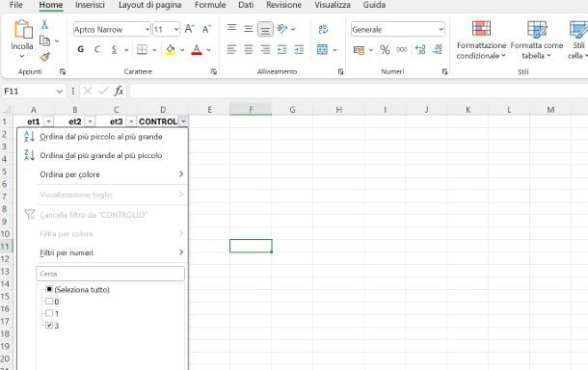The image size is (588, 370).
Task: Decrease font size with small A icon
Action: coord(206,29)
